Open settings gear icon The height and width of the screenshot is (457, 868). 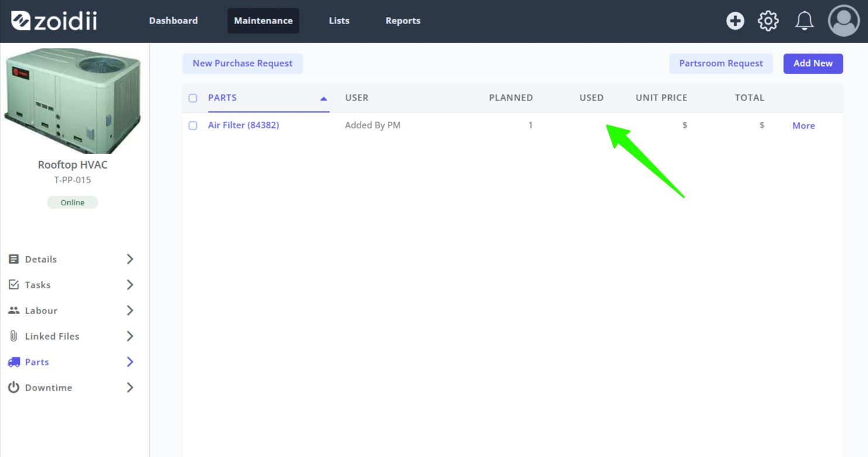(768, 21)
